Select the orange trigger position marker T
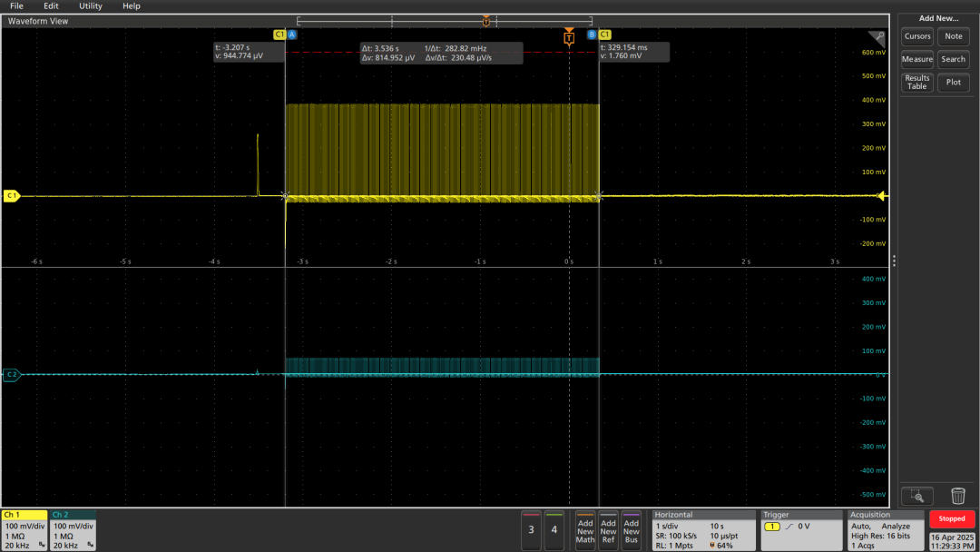980x552 pixels. click(x=569, y=37)
